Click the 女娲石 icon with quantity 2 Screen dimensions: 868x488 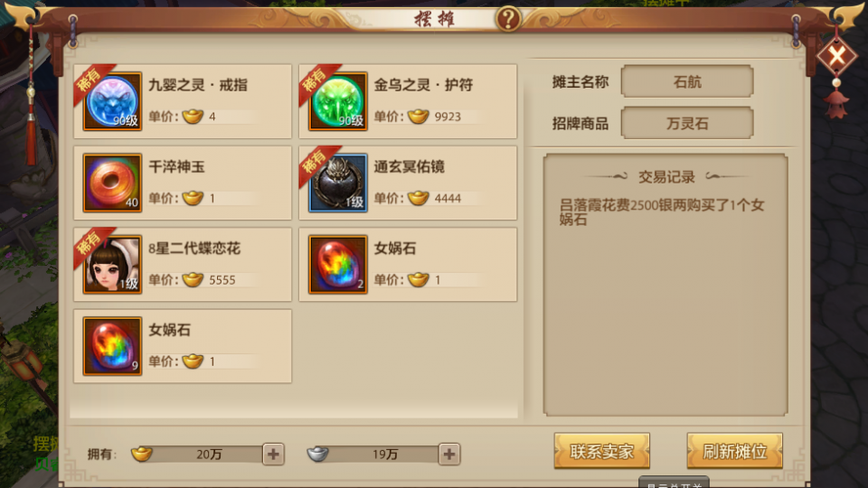[x=337, y=265]
